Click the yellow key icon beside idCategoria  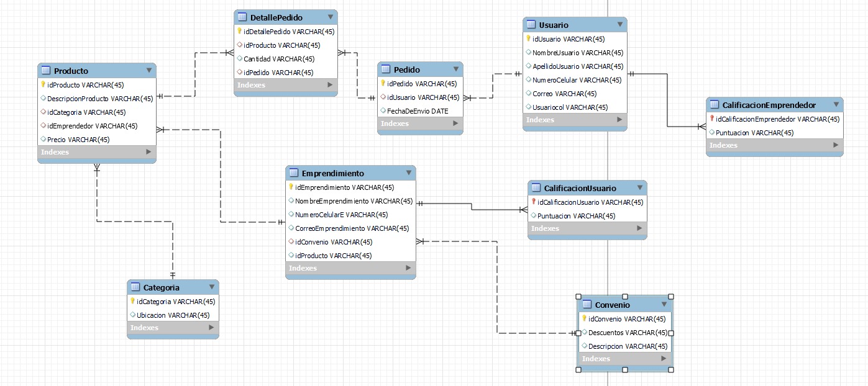click(132, 301)
